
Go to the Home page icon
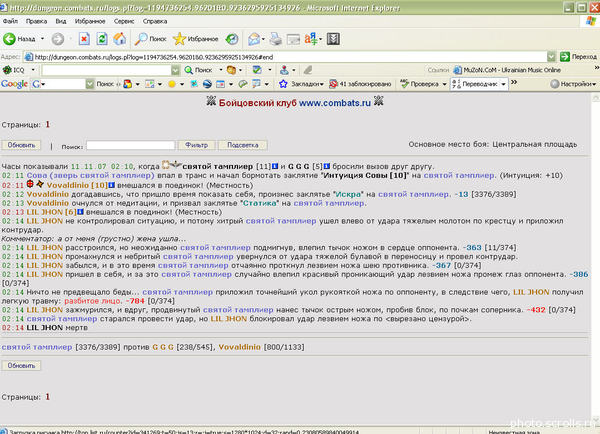click(x=119, y=39)
